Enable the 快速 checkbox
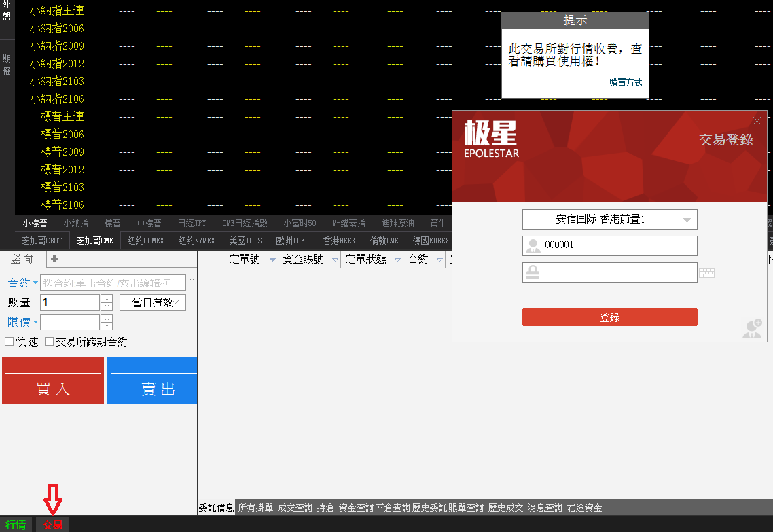The width and height of the screenshot is (773, 532). [x=8, y=340]
